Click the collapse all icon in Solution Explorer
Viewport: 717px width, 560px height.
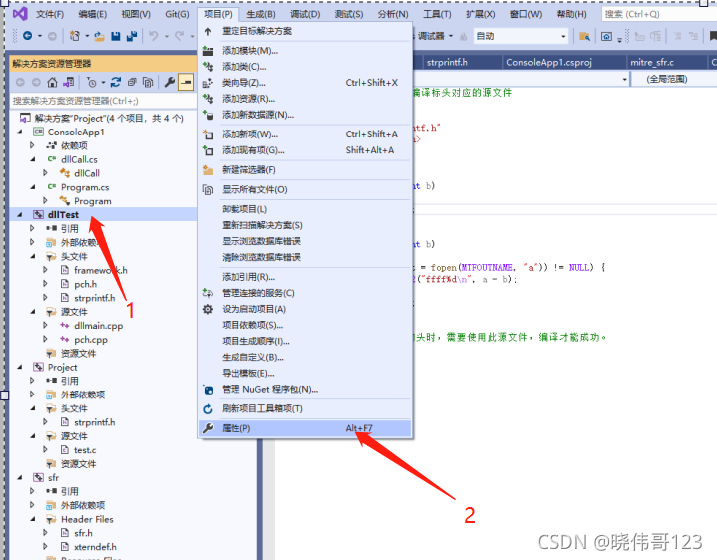click(132, 82)
